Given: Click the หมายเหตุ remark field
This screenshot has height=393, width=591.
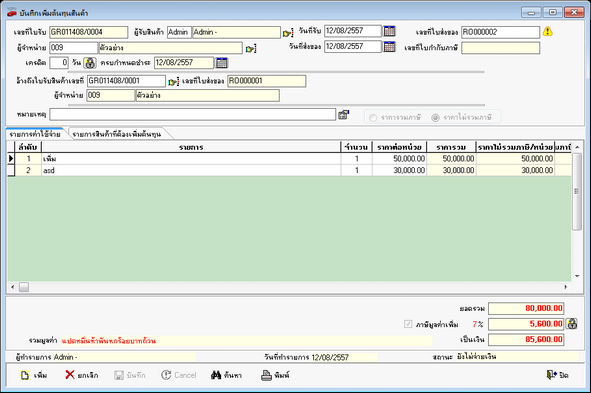Looking at the screenshot, I should 193,115.
